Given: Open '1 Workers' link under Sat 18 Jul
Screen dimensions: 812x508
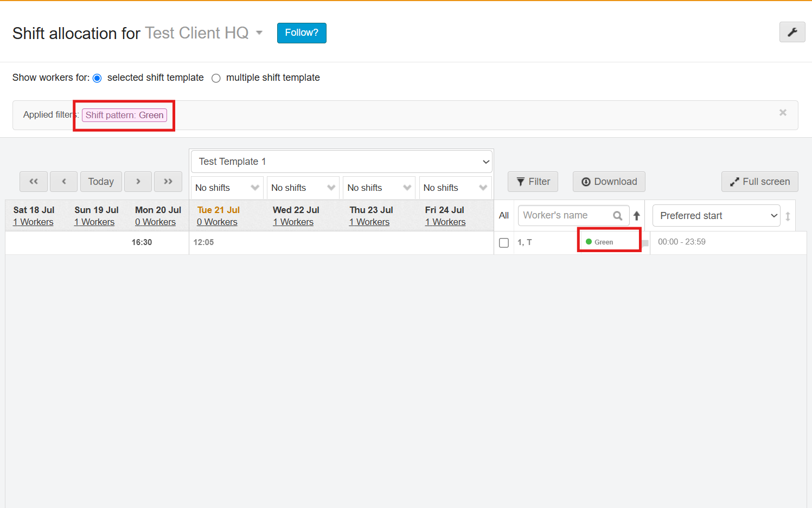Looking at the screenshot, I should click(33, 222).
